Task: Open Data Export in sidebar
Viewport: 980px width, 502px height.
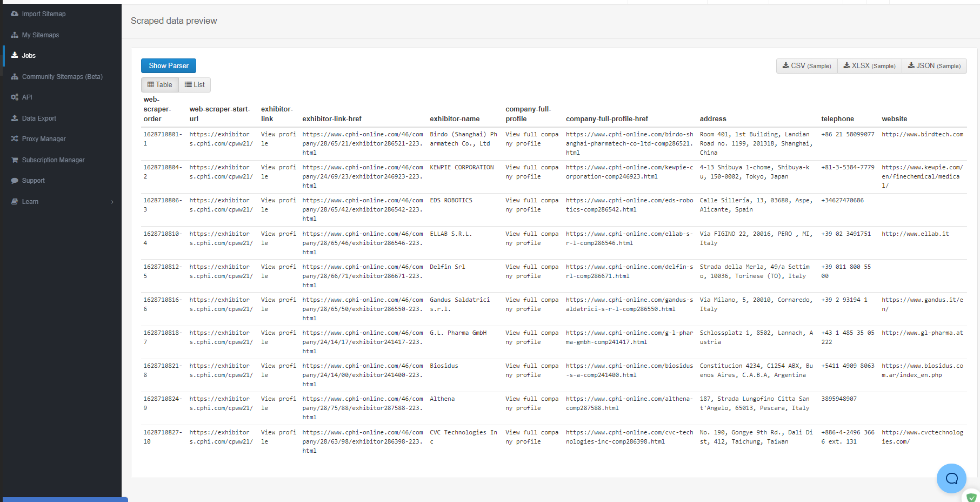Action: click(x=39, y=118)
